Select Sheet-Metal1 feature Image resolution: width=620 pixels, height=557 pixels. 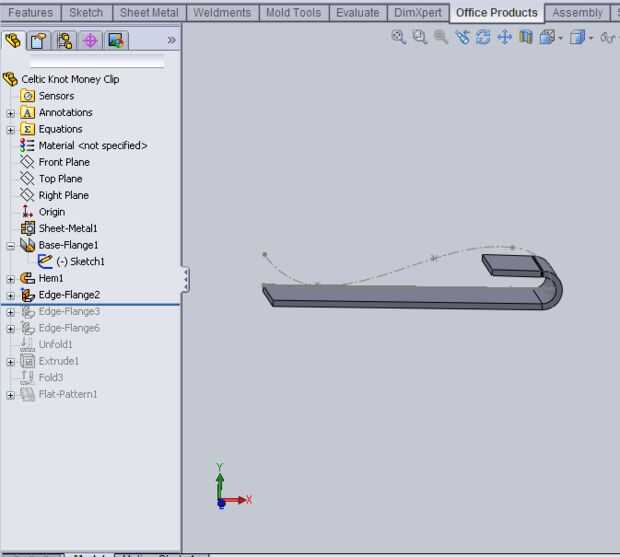coord(68,228)
